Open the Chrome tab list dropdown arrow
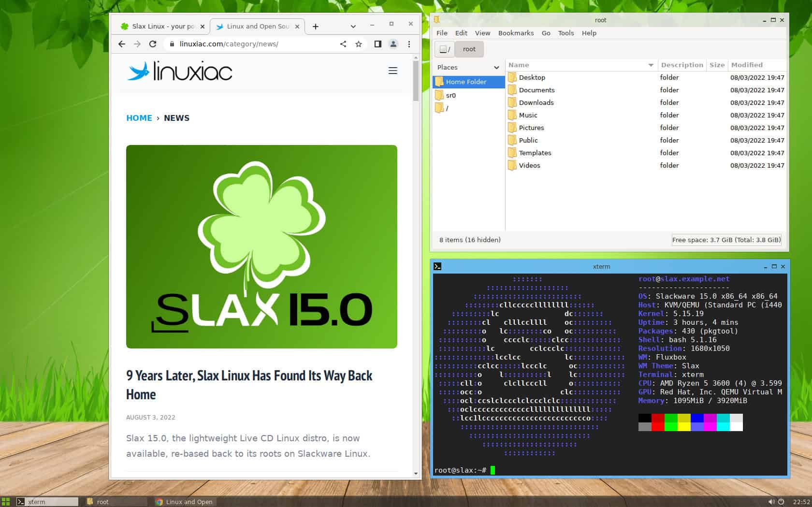Viewport: 812px width, 507px height. tap(352, 26)
